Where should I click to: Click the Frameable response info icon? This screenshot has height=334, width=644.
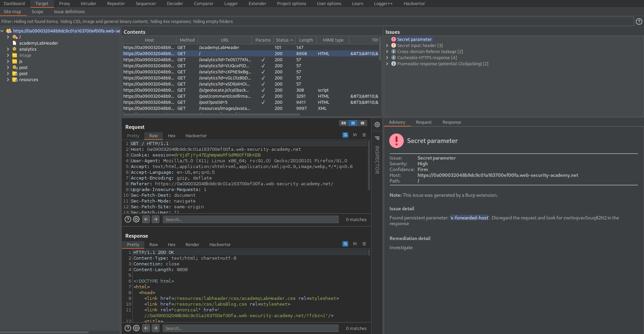click(394, 64)
